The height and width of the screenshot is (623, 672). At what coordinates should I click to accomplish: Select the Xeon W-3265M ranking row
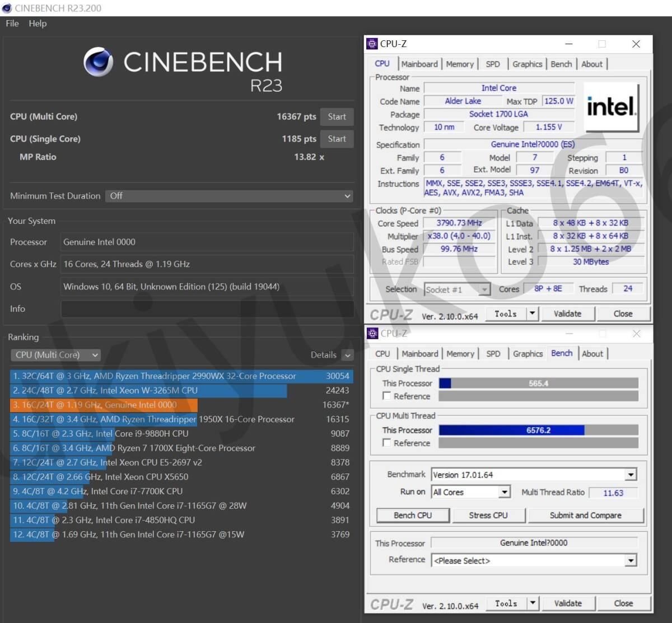pyautogui.click(x=181, y=391)
